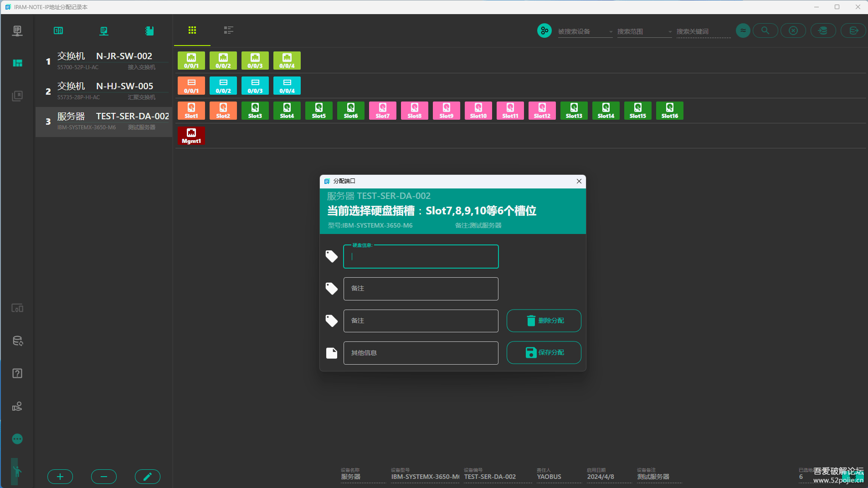The width and height of the screenshot is (868, 488).
Task: Select switch N-JR-SW-002 in device list
Action: click(x=104, y=61)
